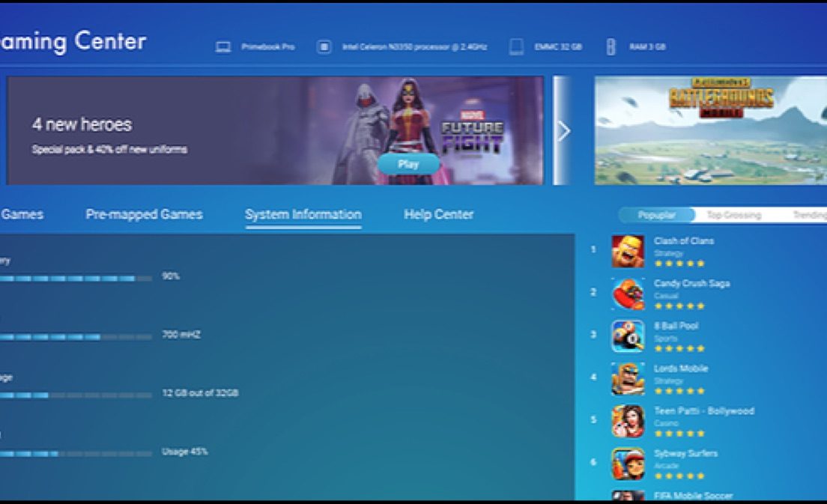The image size is (827, 504).
Task: Select the 8 Ball Pool icon
Action: pos(627,336)
